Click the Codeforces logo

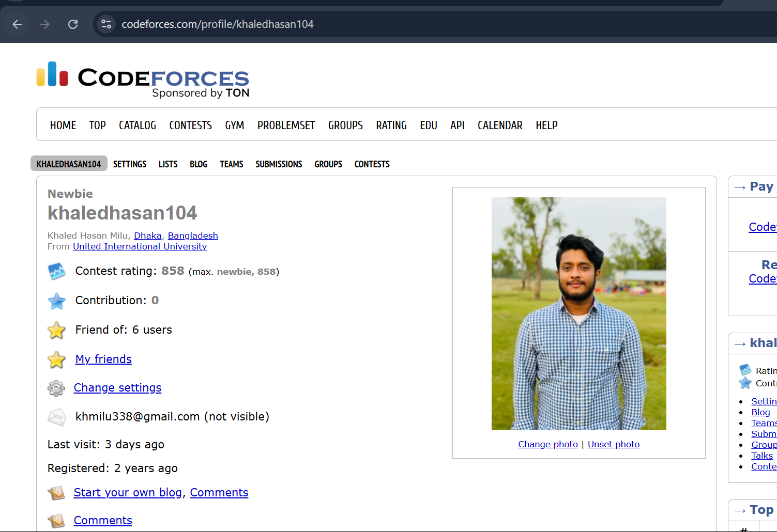(143, 79)
